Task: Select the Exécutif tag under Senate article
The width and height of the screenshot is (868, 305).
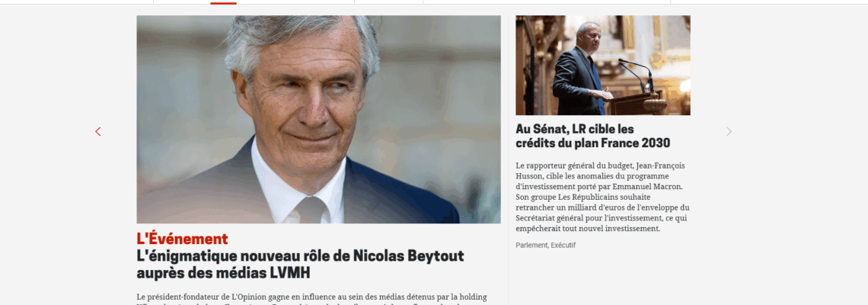Action: pyautogui.click(x=563, y=245)
